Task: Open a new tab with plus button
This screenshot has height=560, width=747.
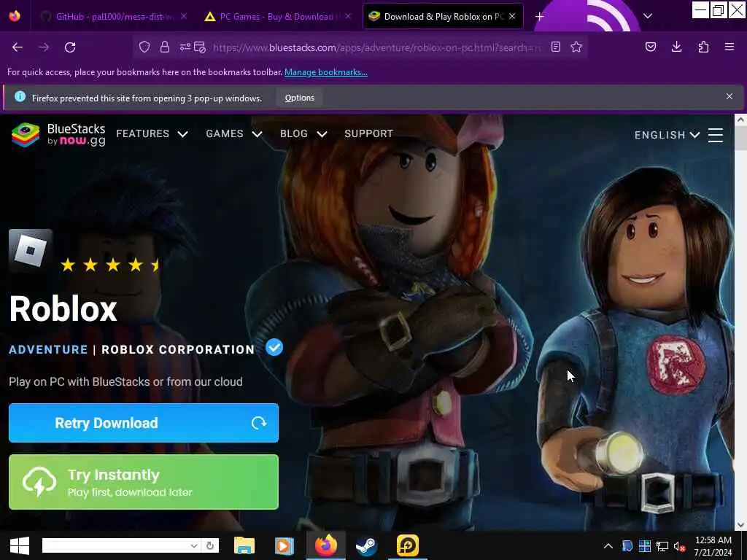Action: click(539, 17)
